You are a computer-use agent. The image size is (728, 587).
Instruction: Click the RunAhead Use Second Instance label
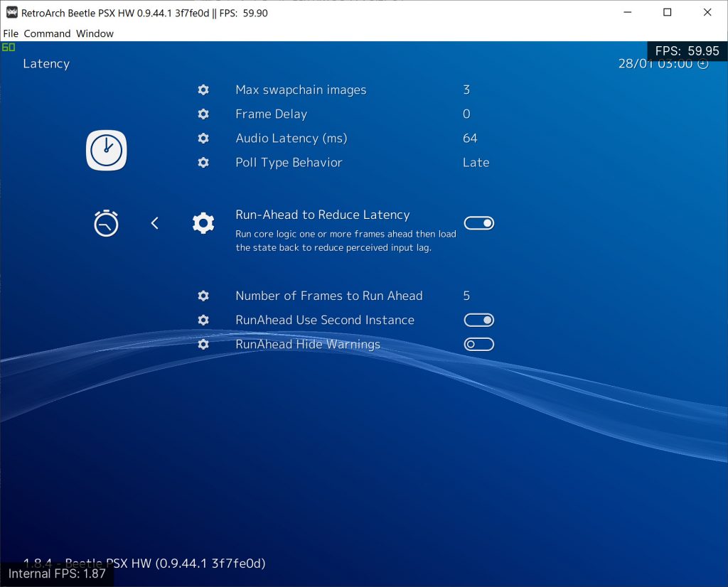[x=325, y=320]
